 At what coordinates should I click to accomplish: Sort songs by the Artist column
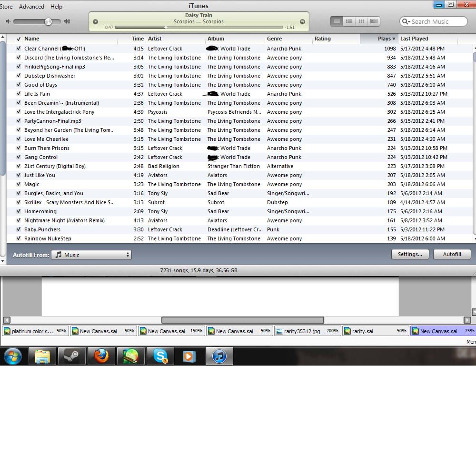pyautogui.click(x=175, y=39)
